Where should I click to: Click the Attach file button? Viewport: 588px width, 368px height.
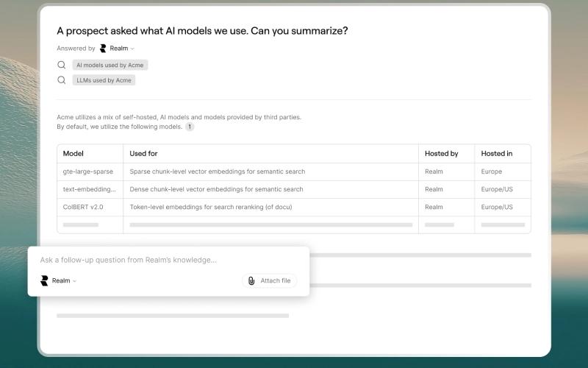coord(269,281)
